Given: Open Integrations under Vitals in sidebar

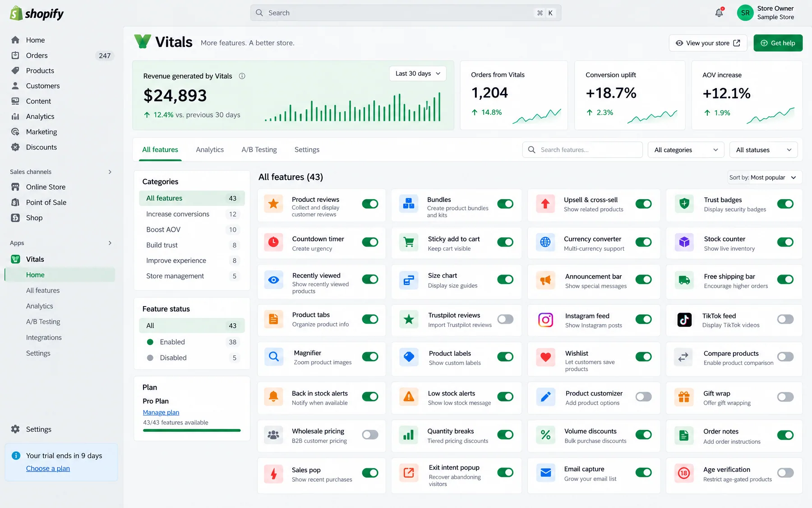Looking at the screenshot, I should 44,338.
